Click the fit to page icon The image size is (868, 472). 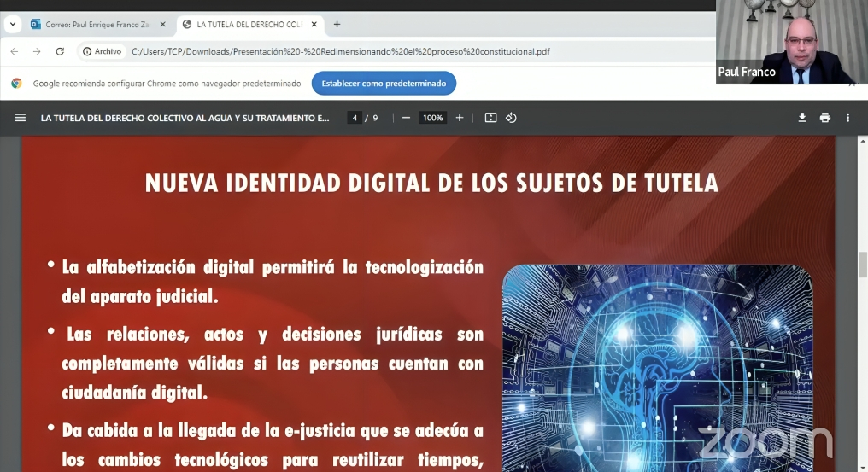click(x=490, y=118)
